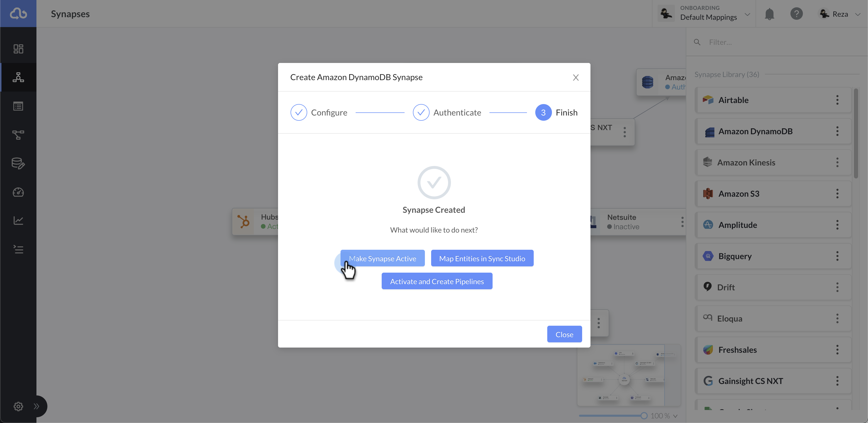868x423 pixels.
Task: Open Amazon Kinesis three-dot options menu
Action: tap(837, 162)
